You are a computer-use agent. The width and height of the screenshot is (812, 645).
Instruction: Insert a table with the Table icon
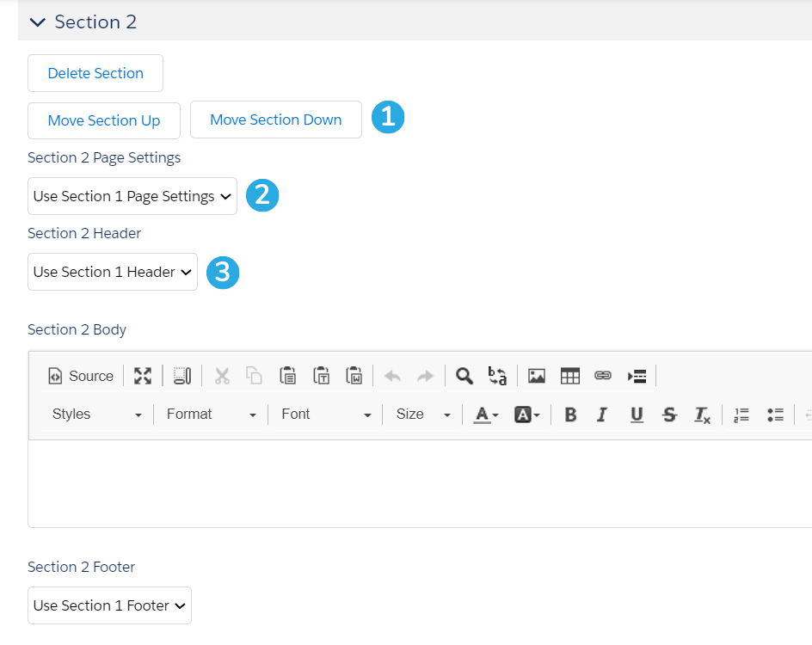pyautogui.click(x=569, y=376)
